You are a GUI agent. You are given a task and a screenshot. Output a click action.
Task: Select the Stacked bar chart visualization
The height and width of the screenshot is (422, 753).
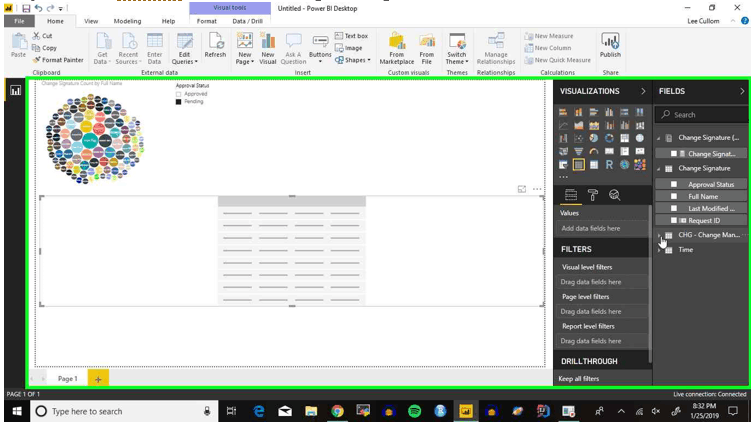[563, 112]
